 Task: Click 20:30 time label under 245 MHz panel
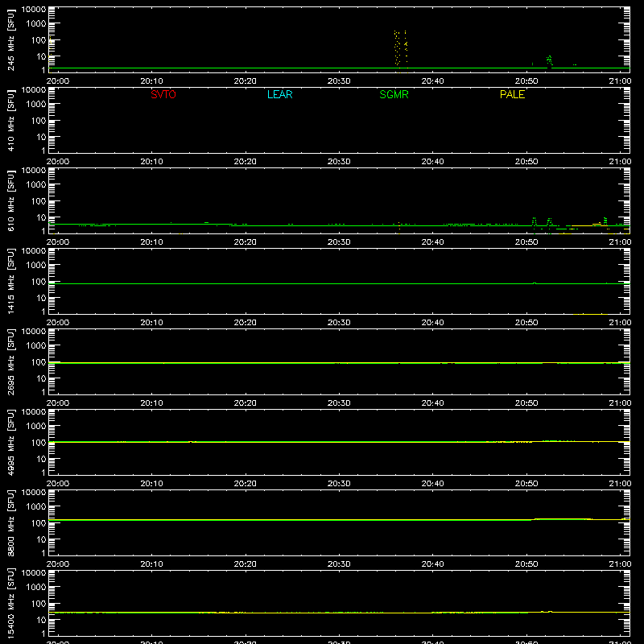click(x=339, y=81)
